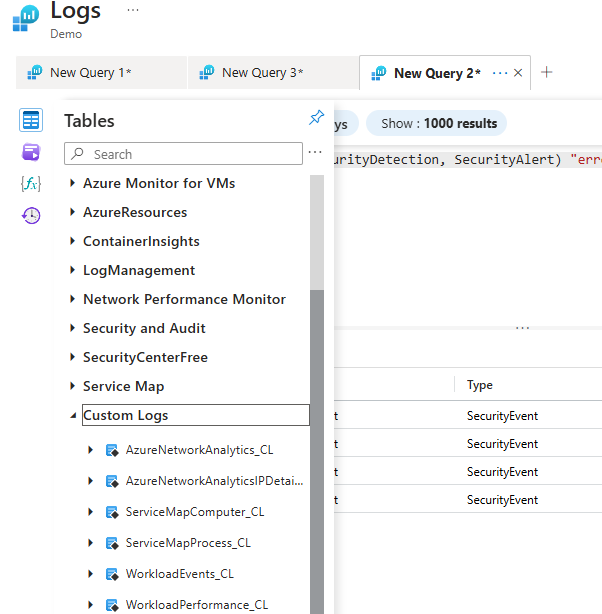Expand the AzureResources group
Screen dimensions: 602x614
(72, 212)
